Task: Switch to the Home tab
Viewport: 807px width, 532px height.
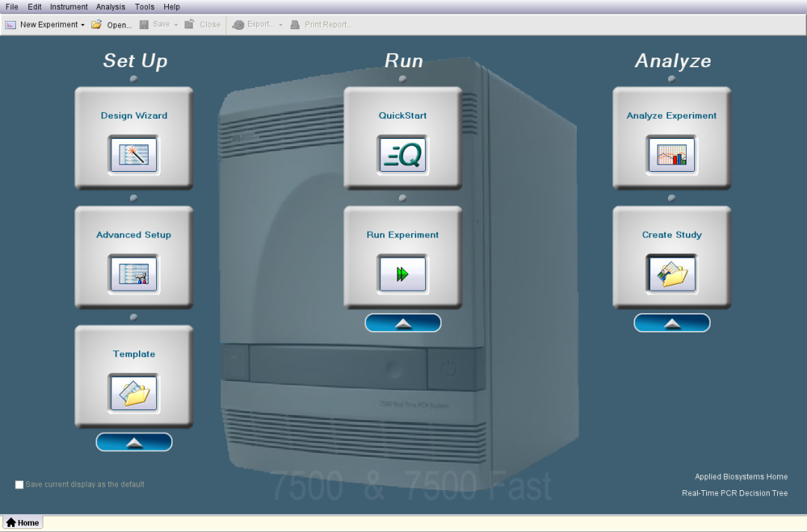Action: 23,523
